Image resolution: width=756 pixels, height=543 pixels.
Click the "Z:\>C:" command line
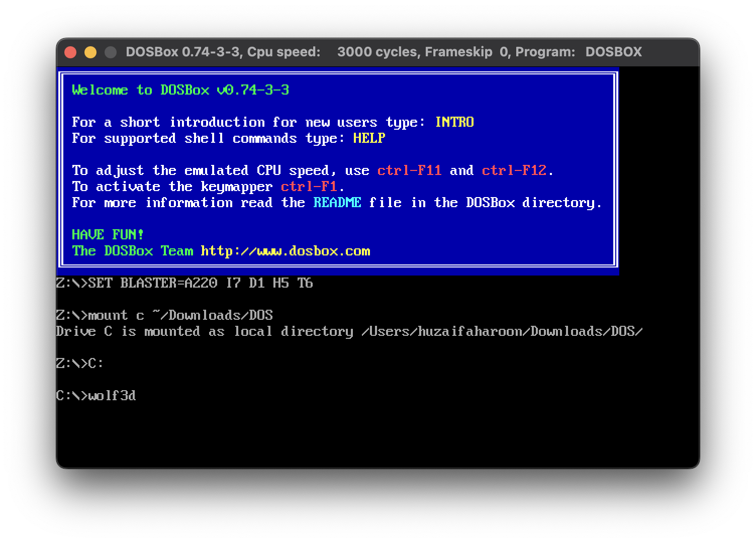[80, 364]
